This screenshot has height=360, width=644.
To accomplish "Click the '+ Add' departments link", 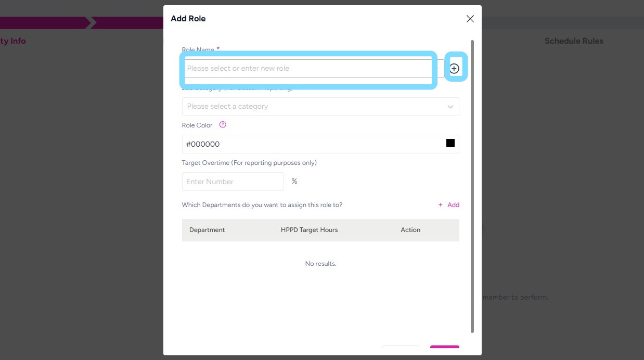I will (449, 205).
